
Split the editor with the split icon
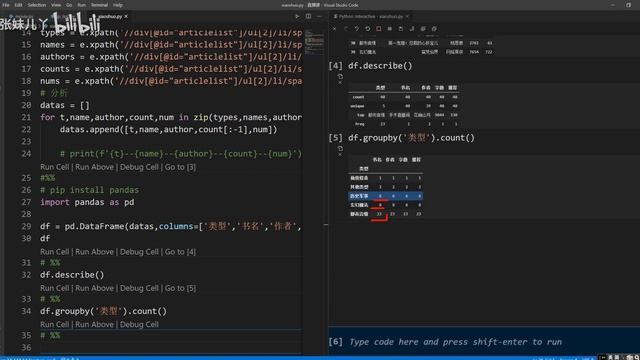pyautogui.click(x=309, y=16)
